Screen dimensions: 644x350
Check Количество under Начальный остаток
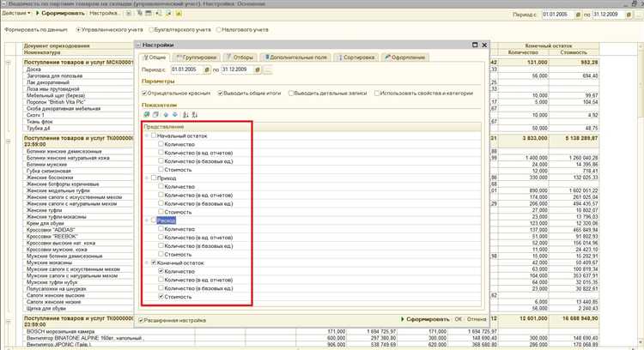pyautogui.click(x=161, y=144)
